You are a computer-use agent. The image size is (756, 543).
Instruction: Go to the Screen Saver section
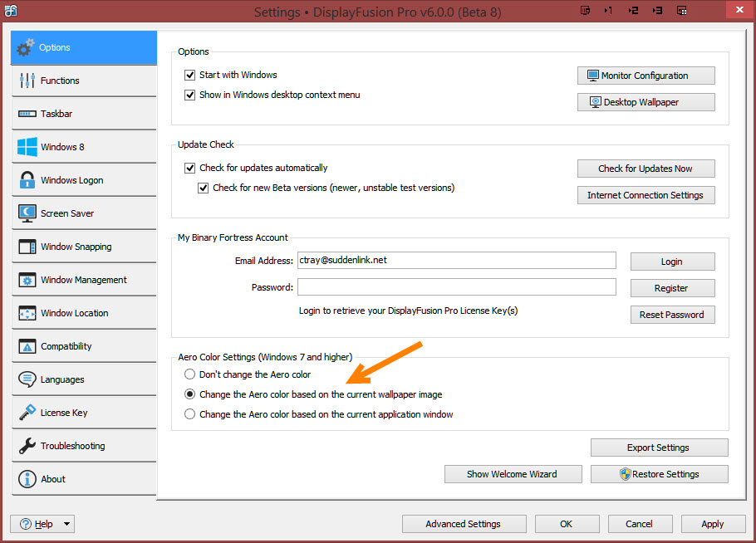(x=84, y=213)
